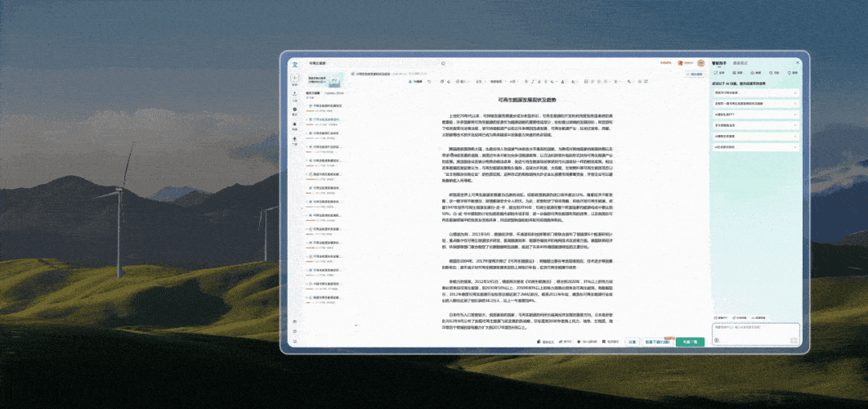
Task: Close the 智能助手 side panel
Action: click(x=798, y=63)
